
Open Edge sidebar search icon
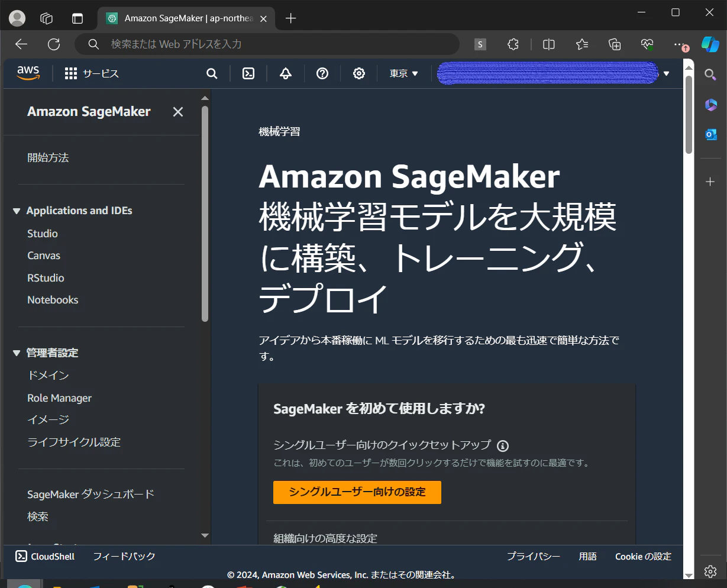[x=710, y=74]
